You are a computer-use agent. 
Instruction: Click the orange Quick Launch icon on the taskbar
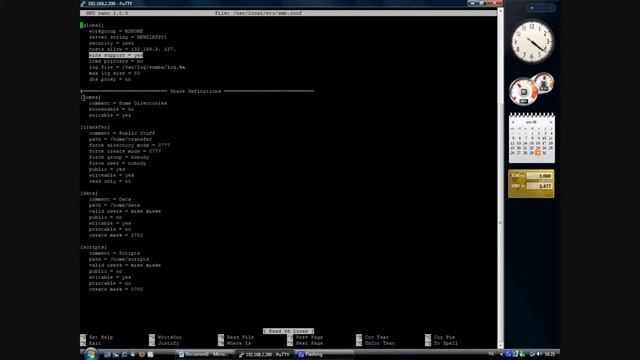(142, 355)
